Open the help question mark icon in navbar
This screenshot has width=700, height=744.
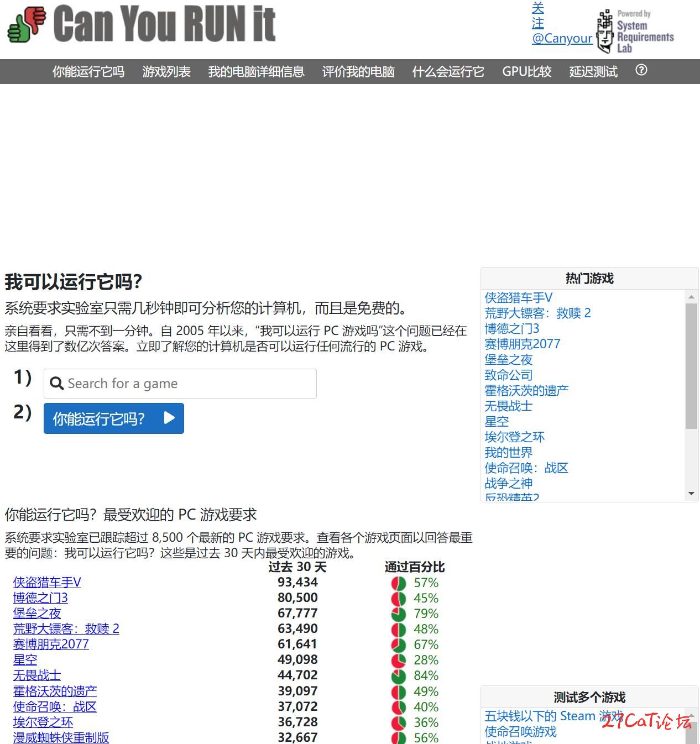click(x=641, y=70)
